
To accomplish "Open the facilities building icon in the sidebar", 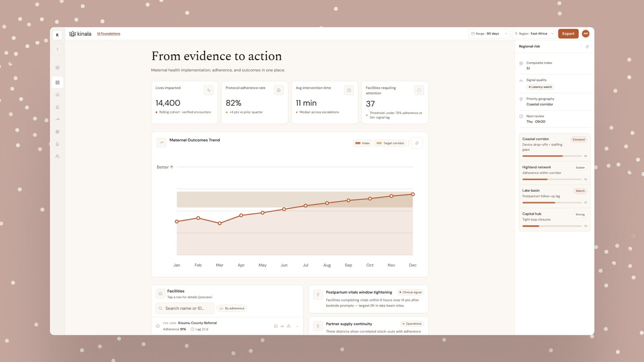I will (57, 95).
